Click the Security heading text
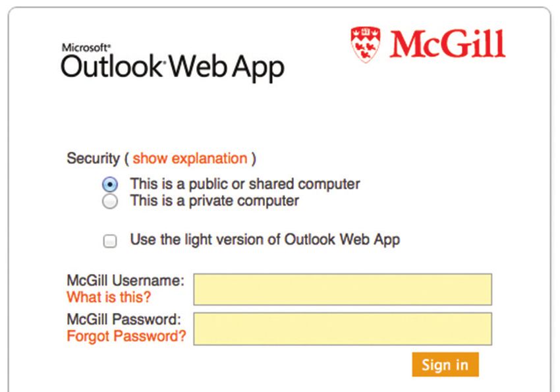This screenshot has height=392, width=560. [x=93, y=158]
